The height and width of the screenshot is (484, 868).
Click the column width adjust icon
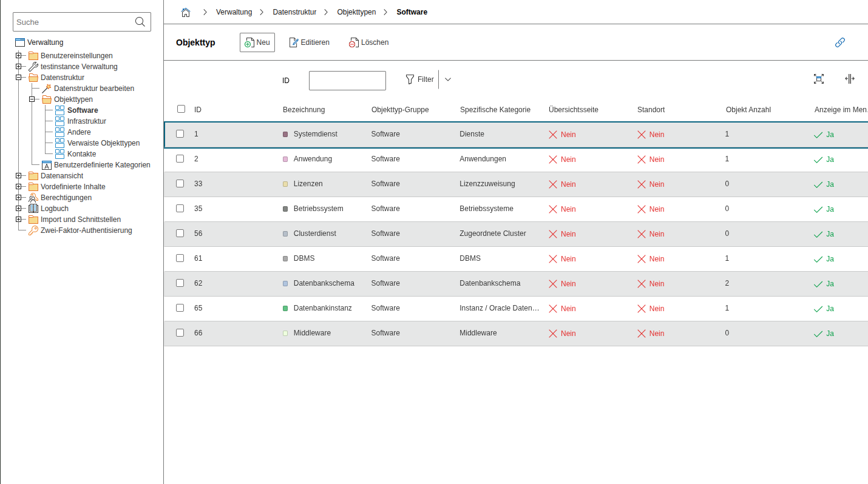tap(849, 79)
